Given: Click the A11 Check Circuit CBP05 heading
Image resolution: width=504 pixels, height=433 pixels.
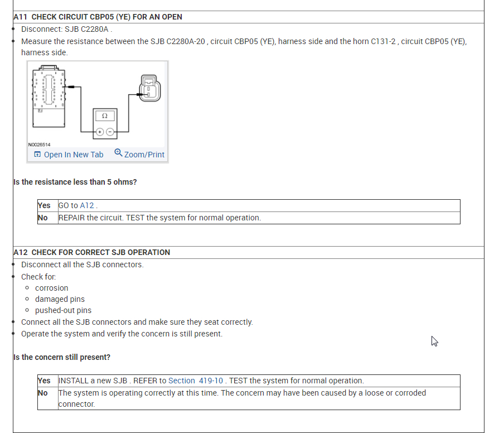Looking at the screenshot, I should (x=98, y=17).
